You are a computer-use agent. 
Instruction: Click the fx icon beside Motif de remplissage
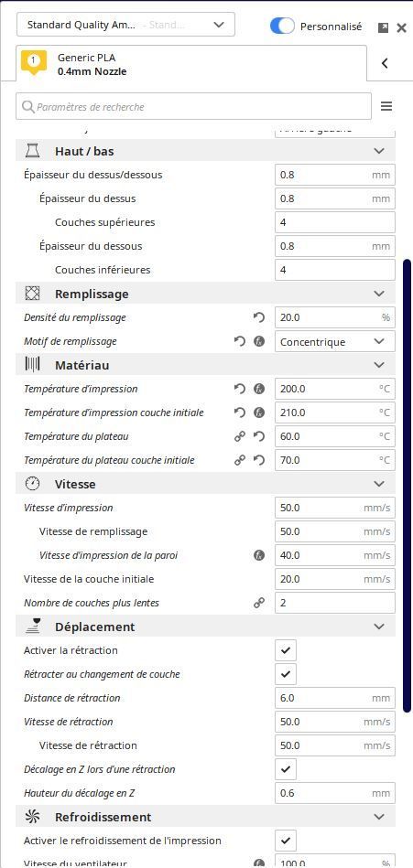click(259, 341)
